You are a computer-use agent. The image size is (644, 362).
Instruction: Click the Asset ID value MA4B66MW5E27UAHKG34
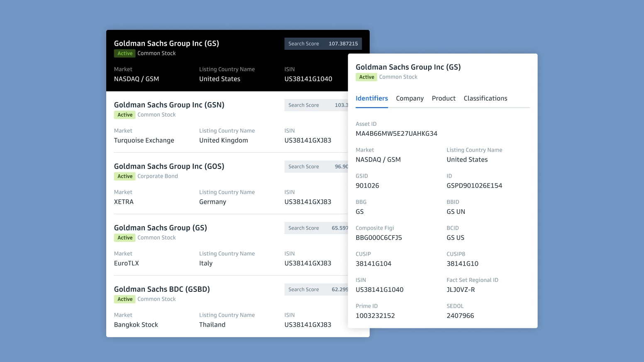[396, 134]
